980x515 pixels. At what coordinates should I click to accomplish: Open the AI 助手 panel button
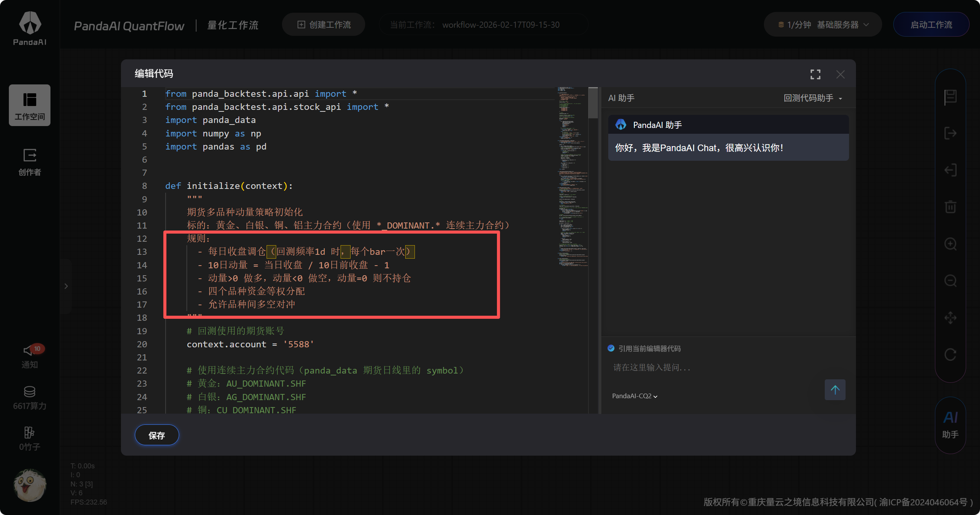(950, 425)
